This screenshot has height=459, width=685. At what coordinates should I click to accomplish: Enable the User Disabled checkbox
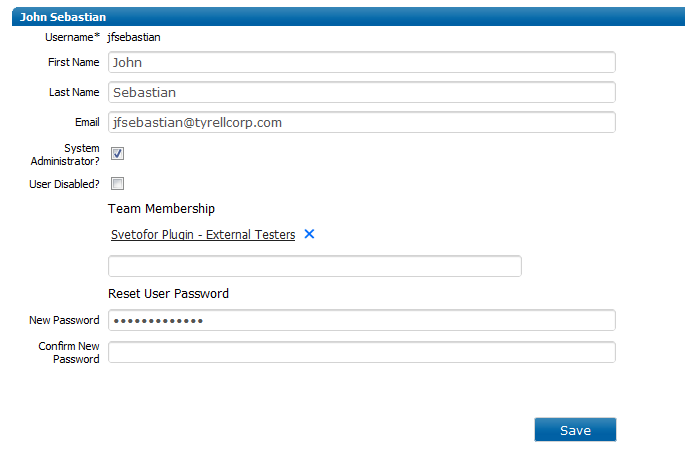(118, 183)
